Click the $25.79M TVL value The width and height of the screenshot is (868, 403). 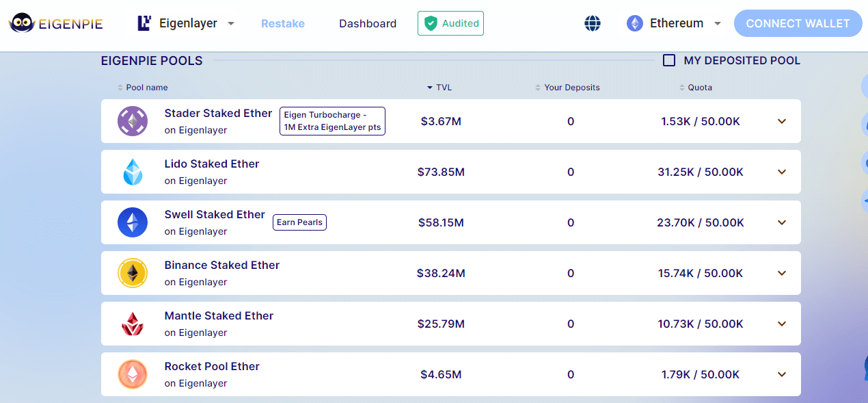tap(441, 324)
